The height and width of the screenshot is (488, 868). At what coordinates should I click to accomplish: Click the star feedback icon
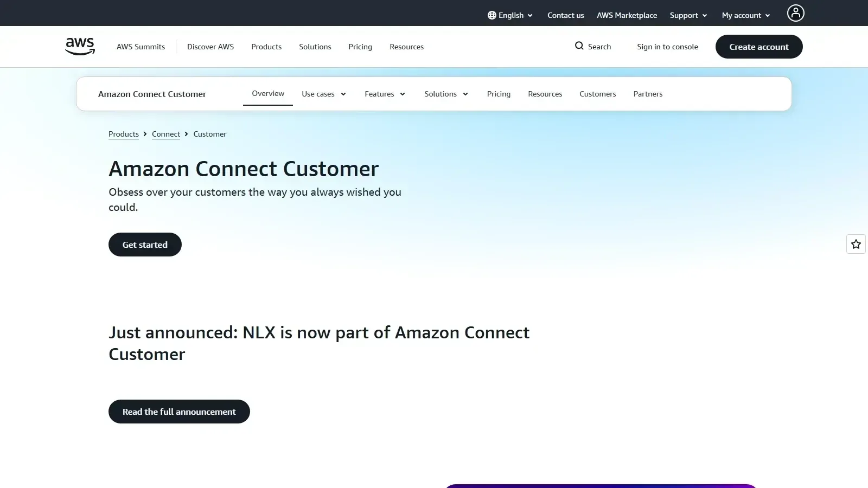click(856, 245)
